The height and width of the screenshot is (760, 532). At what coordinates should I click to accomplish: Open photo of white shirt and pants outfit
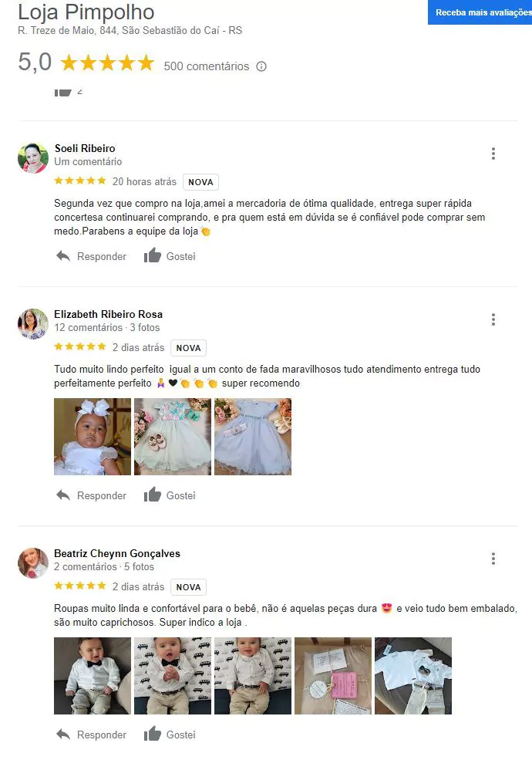pyautogui.click(x=413, y=676)
